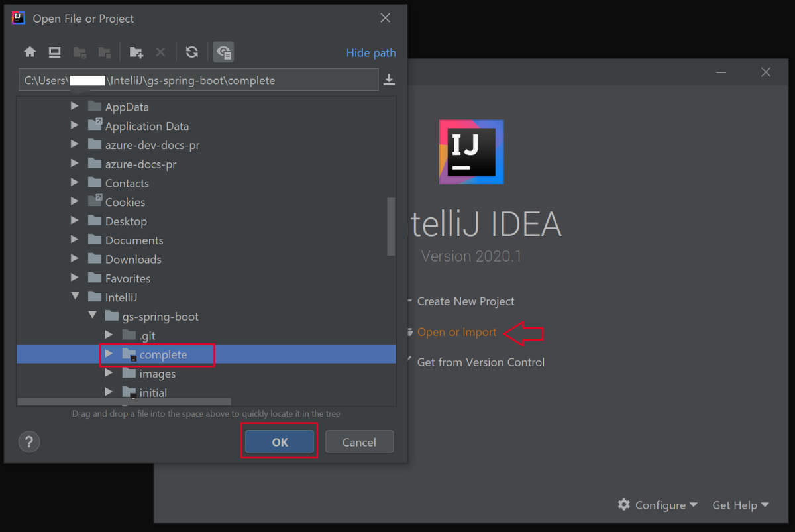Open the Configure dropdown menu
Viewport: 795px width, 532px height.
click(x=659, y=505)
